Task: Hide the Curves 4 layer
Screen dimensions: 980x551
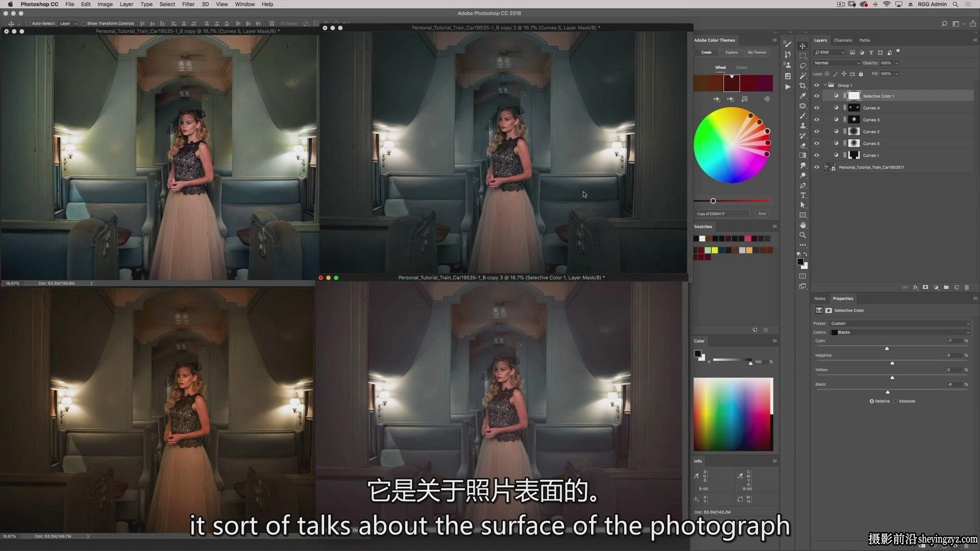Action: [x=817, y=108]
